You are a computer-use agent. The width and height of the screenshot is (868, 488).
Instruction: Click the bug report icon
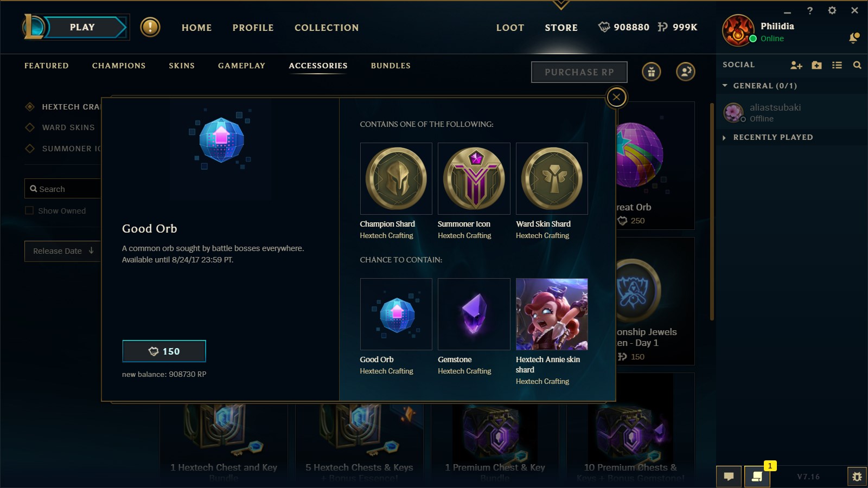coord(857,477)
